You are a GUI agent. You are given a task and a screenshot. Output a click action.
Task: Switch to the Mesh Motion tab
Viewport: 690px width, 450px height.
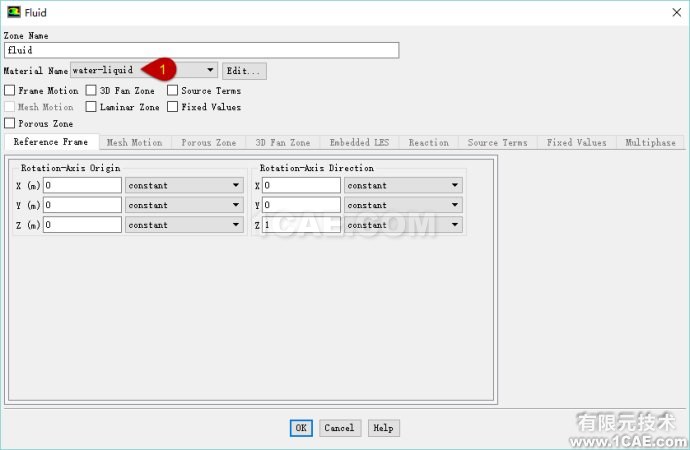(x=135, y=143)
